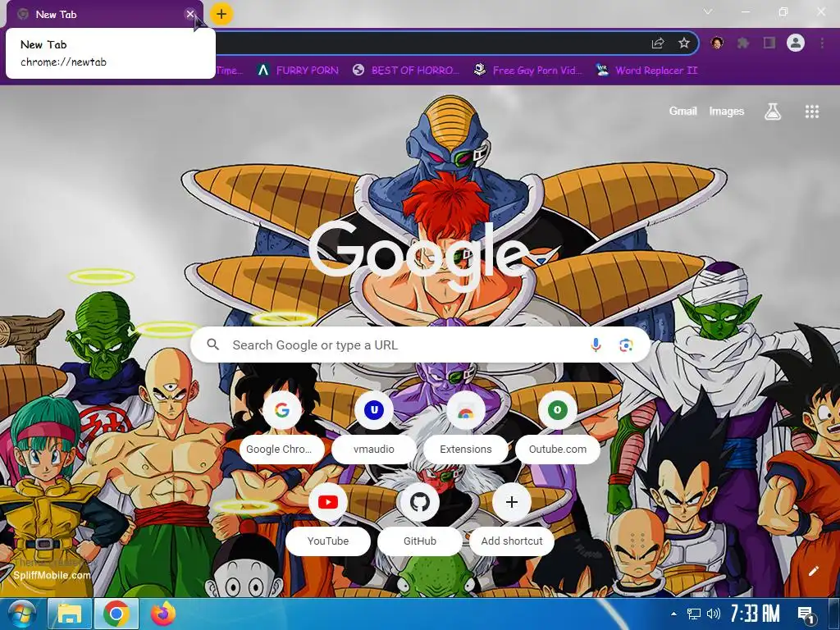This screenshot has width=840, height=630.
Task: Launch Firefox from the taskbar
Action: [x=163, y=614]
